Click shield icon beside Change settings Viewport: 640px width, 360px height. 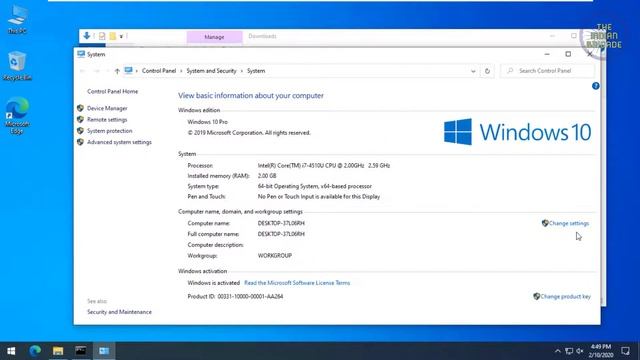click(545, 223)
